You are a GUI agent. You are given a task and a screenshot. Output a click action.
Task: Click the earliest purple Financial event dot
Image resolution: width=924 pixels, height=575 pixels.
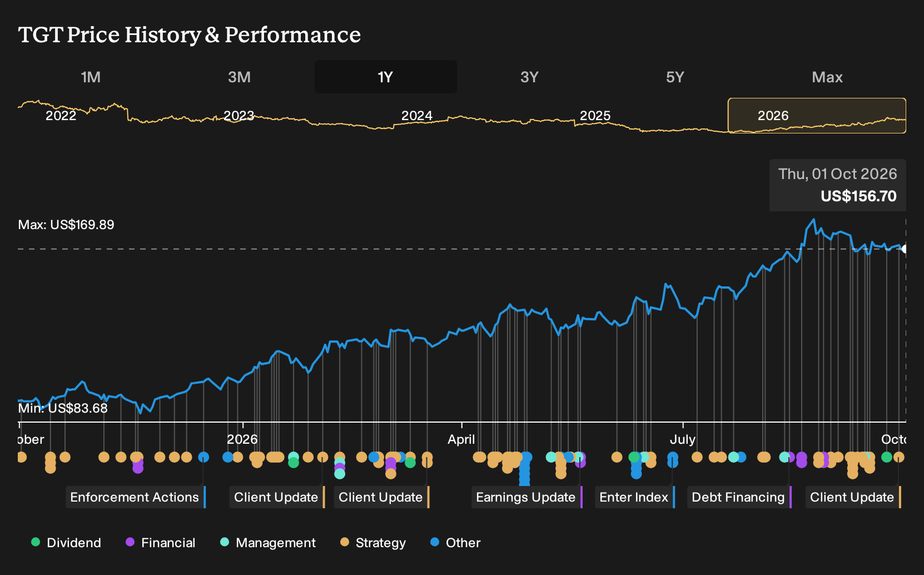[138, 468]
